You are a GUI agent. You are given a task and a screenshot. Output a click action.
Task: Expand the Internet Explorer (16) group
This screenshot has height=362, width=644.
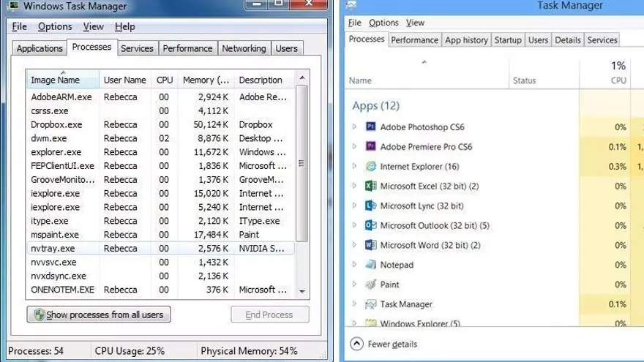[355, 167]
